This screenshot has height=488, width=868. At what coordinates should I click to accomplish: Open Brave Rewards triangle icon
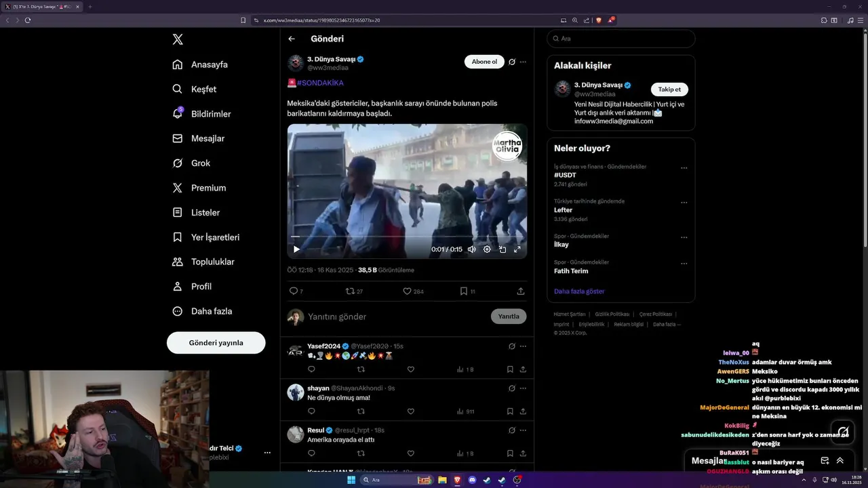click(610, 20)
